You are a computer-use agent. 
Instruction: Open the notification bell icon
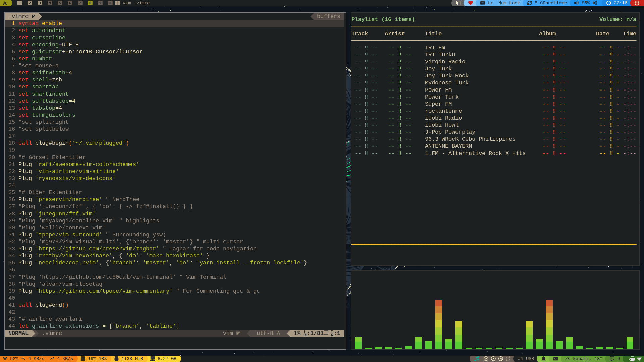544,359
